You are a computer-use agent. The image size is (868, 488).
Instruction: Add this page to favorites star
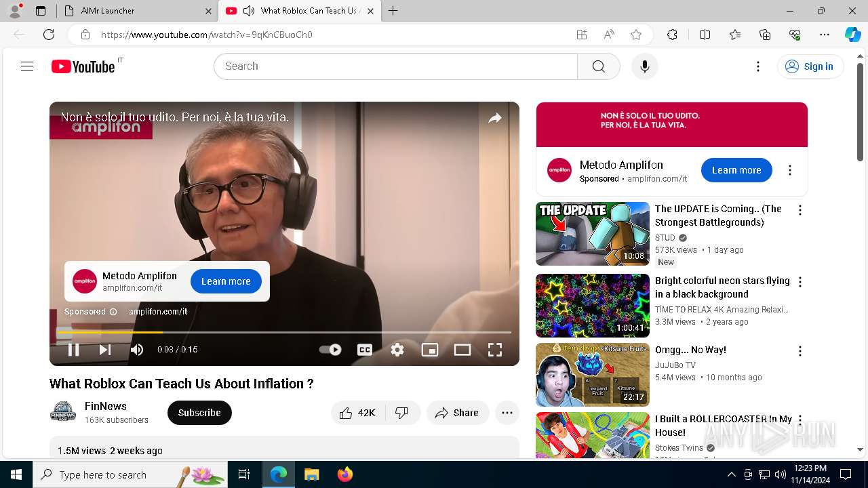(636, 35)
